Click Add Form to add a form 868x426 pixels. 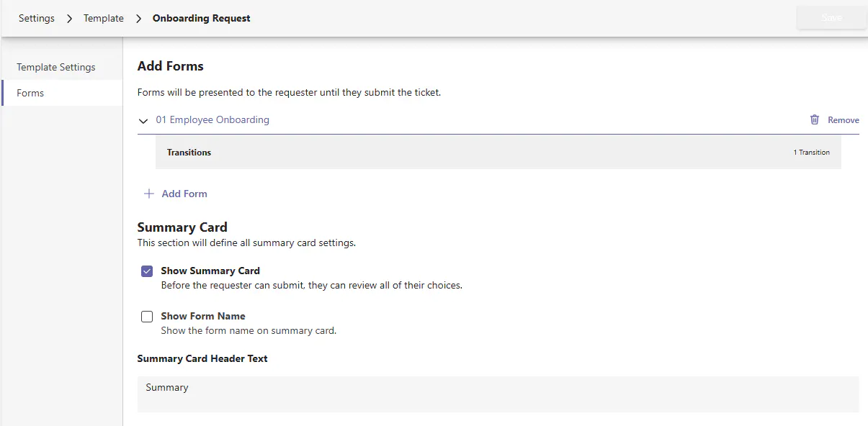click(x=184, y=194)
